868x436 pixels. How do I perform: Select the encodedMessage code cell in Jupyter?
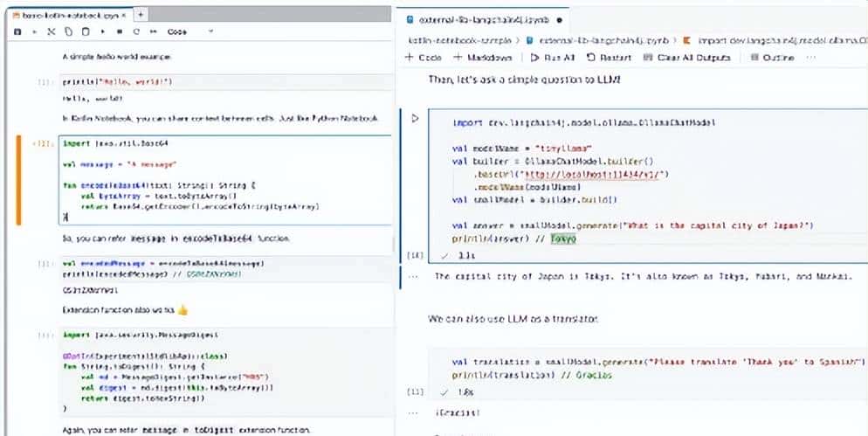pos(226,269)
